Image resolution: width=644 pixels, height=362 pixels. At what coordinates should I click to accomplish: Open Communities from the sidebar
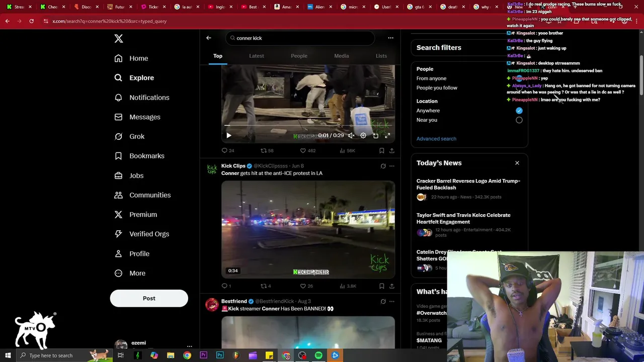tap(142, 195)
